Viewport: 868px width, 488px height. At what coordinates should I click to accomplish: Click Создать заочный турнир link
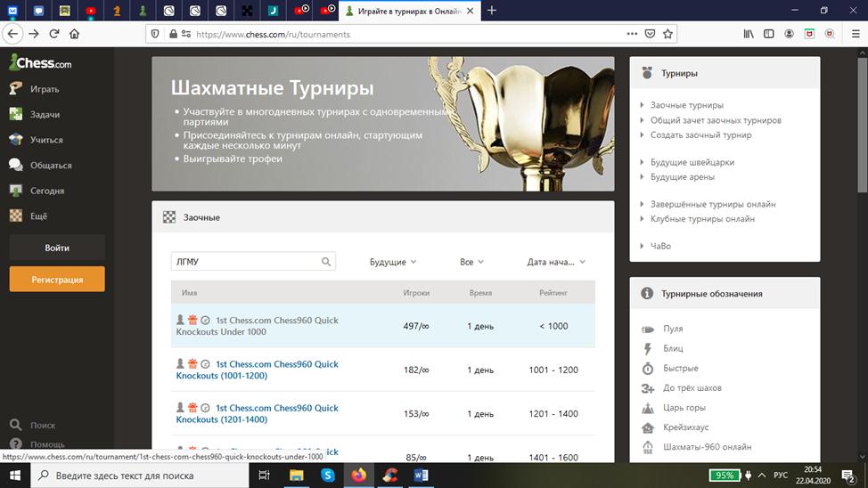click(700, 134)
